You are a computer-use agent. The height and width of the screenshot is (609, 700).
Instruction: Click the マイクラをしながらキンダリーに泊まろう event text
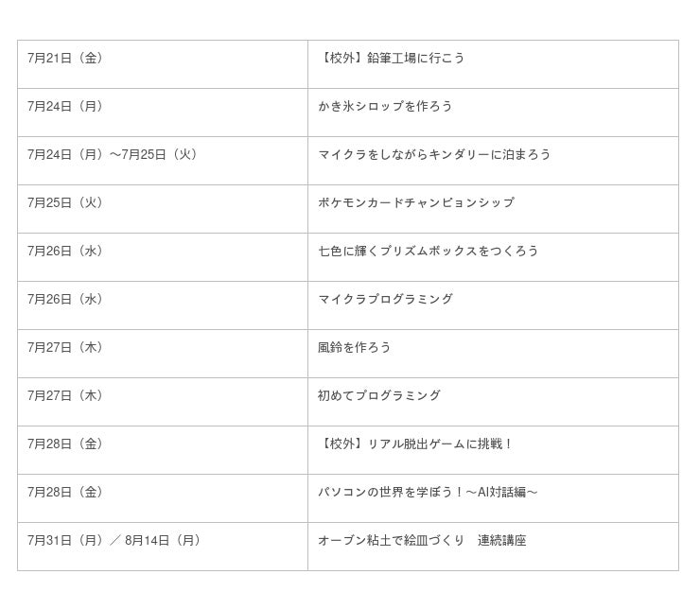click(x=434, y=155)
